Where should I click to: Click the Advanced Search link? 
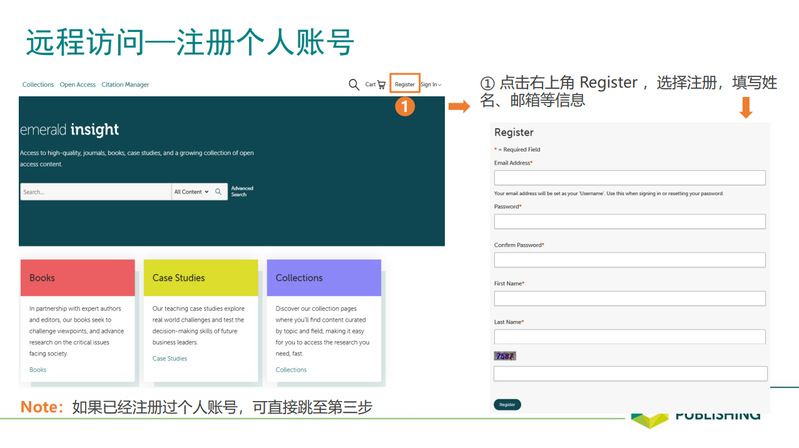[x=242, y=191]
